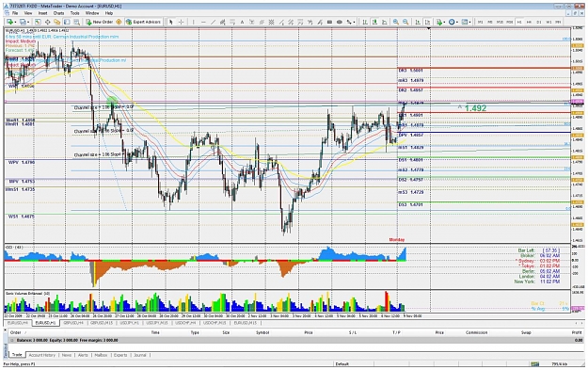Open the Arrows objects dropdown
The height and width of the screenshot is (370, 588).
pyautogui.click(x=354, y=22)
